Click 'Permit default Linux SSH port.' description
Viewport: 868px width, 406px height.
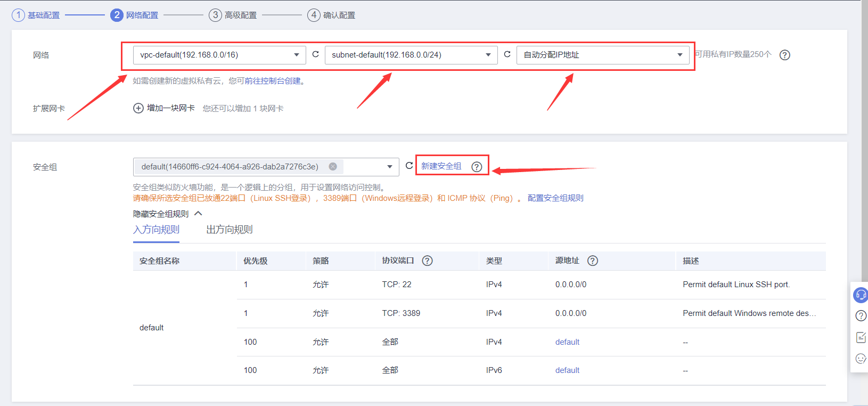[736, 285]
